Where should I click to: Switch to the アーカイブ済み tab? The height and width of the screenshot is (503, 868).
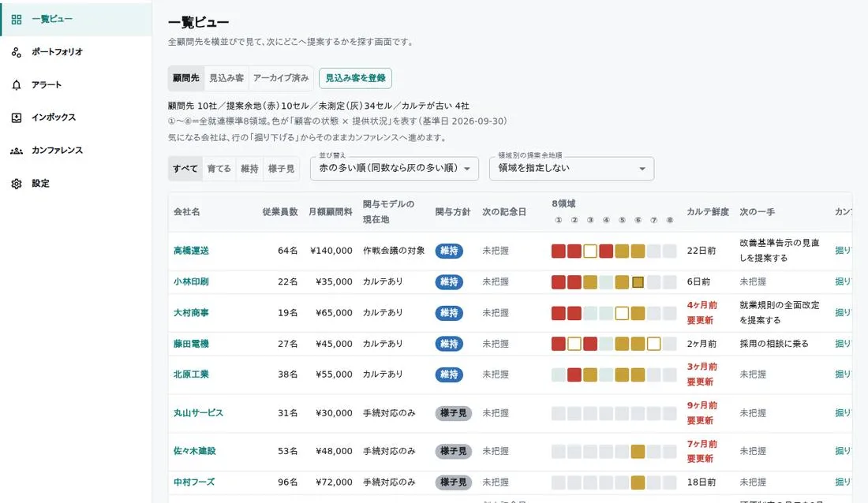tap(281, 78)
